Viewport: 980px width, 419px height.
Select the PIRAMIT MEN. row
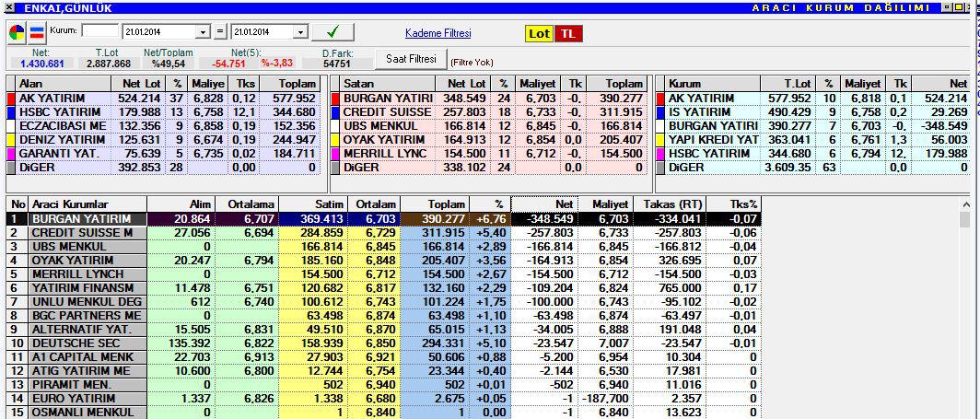[384, 385]
